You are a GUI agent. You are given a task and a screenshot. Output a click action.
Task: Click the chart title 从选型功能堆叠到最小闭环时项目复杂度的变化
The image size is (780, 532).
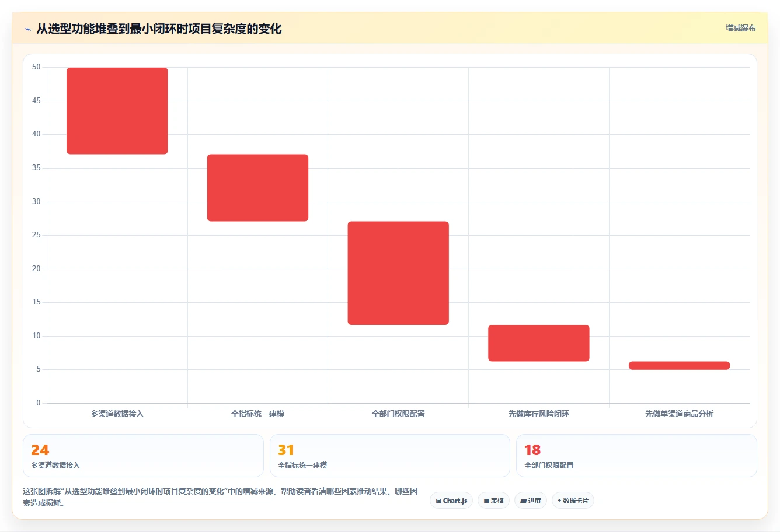pyautogui.click(x=159, y=29)
